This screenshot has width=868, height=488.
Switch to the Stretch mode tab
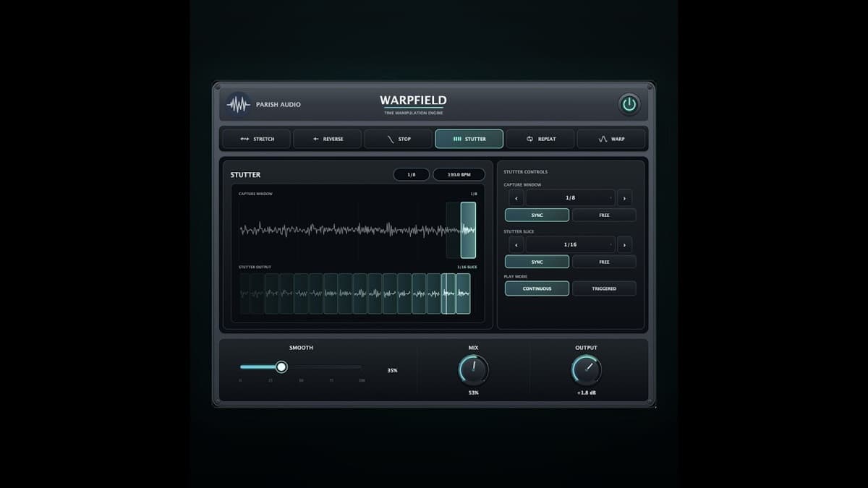(256, 139)
